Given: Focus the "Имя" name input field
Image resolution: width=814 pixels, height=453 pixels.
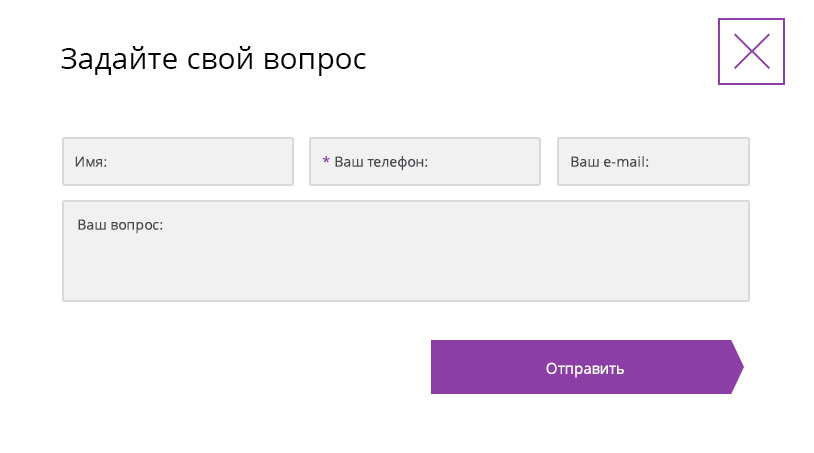Looking at the screenshot, I should [x=178, y=161].
